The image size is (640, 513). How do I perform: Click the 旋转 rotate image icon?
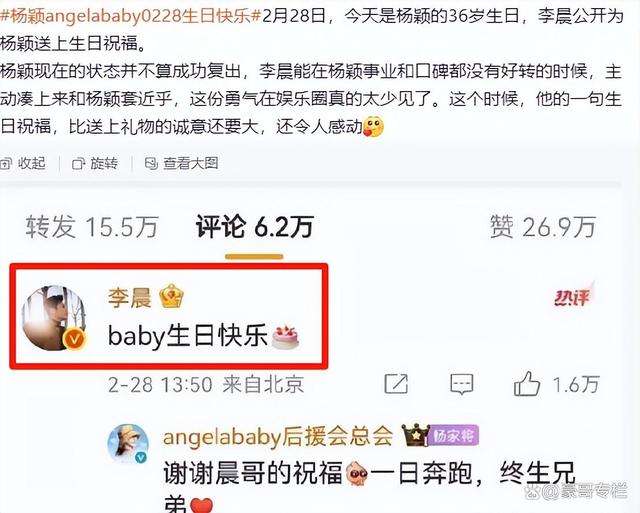tap(78, 164)
